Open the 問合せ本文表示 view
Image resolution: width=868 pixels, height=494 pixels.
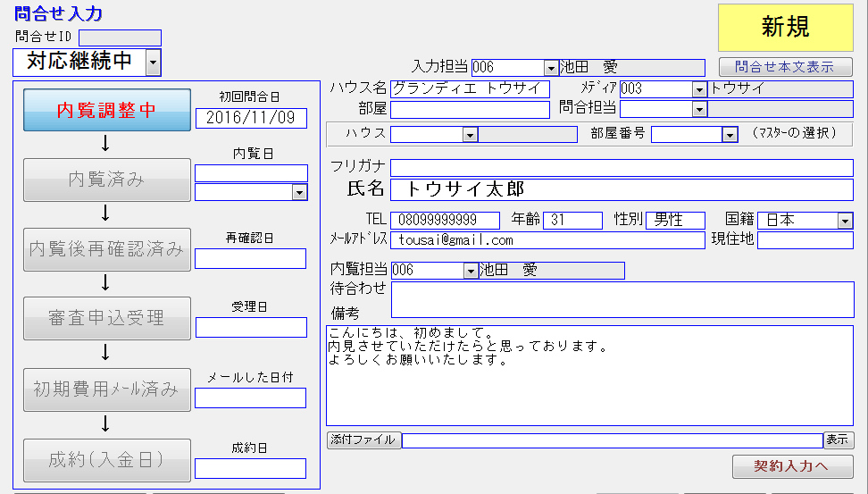(x=785, y=67)
